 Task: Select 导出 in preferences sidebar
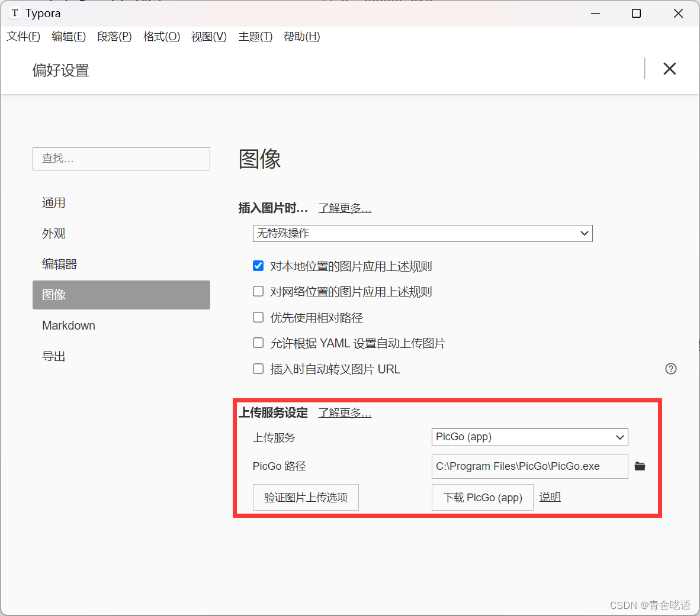click(x=121, y=356)
